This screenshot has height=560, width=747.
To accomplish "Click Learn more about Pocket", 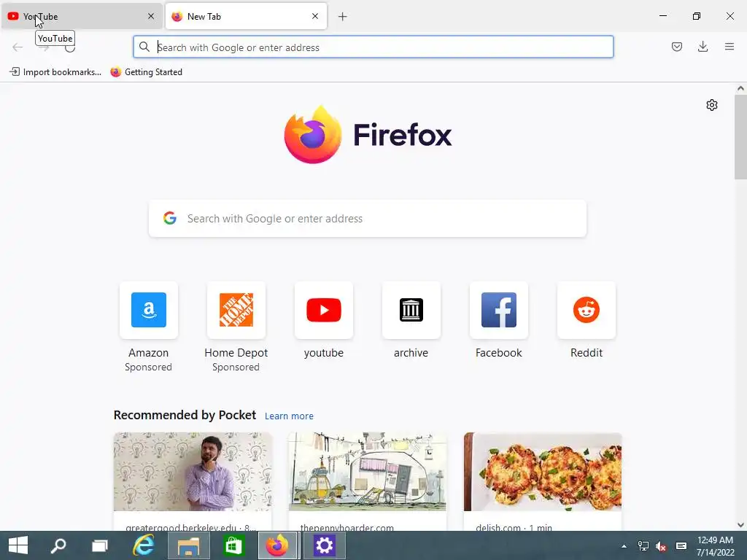I will pyautogui.click(x=289, y=416).
